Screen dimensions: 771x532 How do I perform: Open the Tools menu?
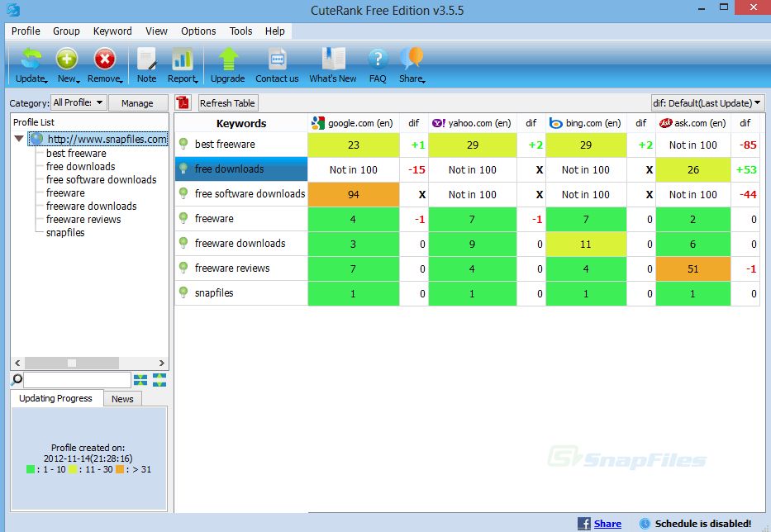click(240, 31)
